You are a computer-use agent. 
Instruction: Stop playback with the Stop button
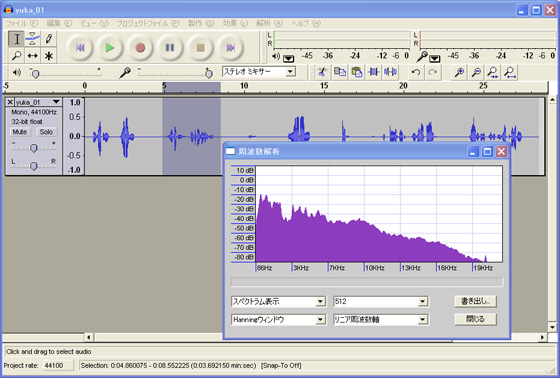pyautogui.click(x=200, y=48)
